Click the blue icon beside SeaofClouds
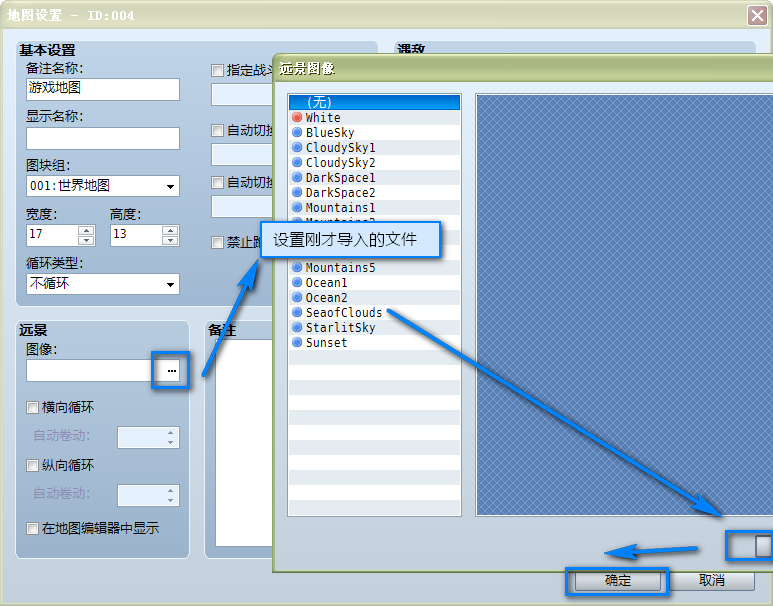Image resolution: width=773 pixels, height=606 pixels. tap(297, 313)
